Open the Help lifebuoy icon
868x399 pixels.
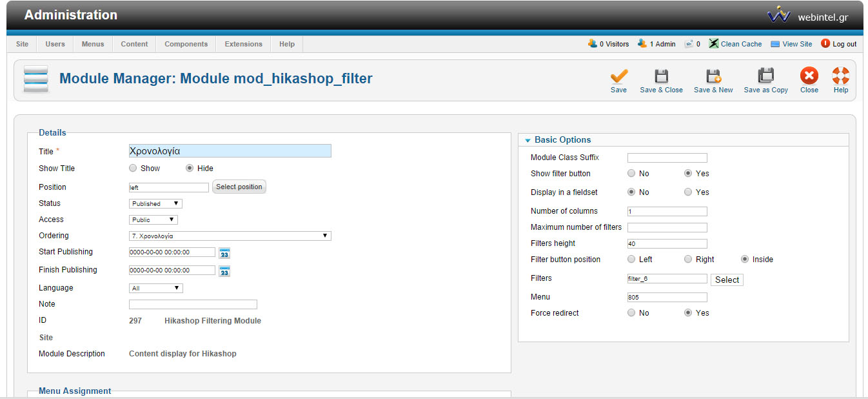841,76
